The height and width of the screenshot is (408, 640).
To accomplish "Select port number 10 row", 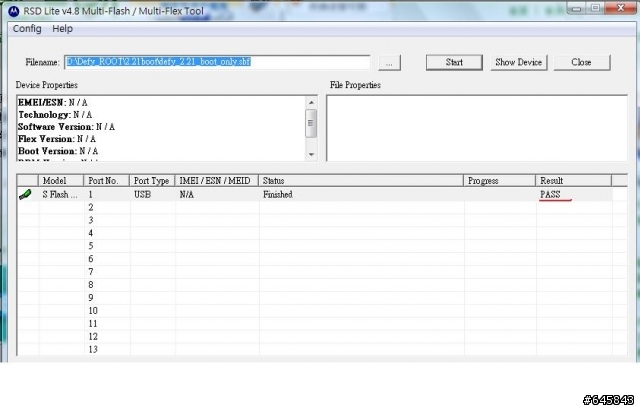I will (322, 311).
